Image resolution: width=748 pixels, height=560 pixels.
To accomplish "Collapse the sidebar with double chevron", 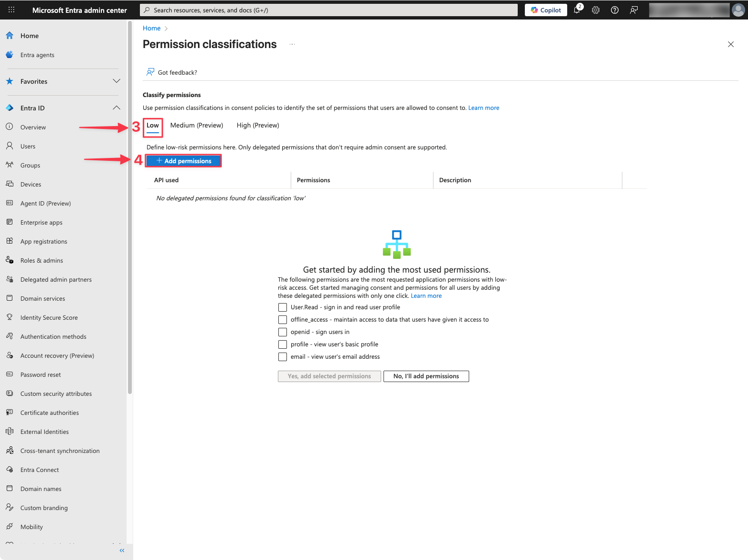I will tap(122, 550).
